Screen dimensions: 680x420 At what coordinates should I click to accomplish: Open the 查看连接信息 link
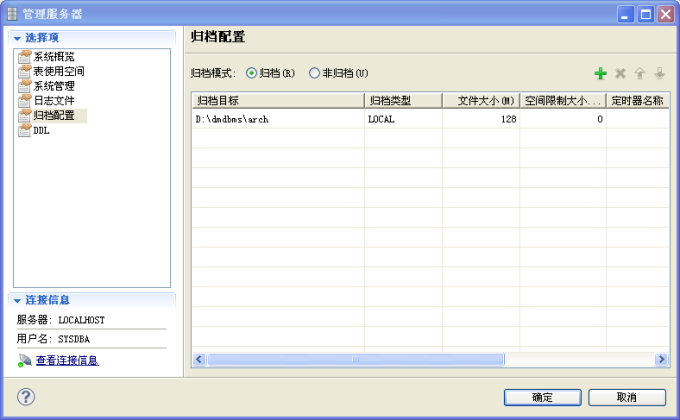tap(67, 360)
